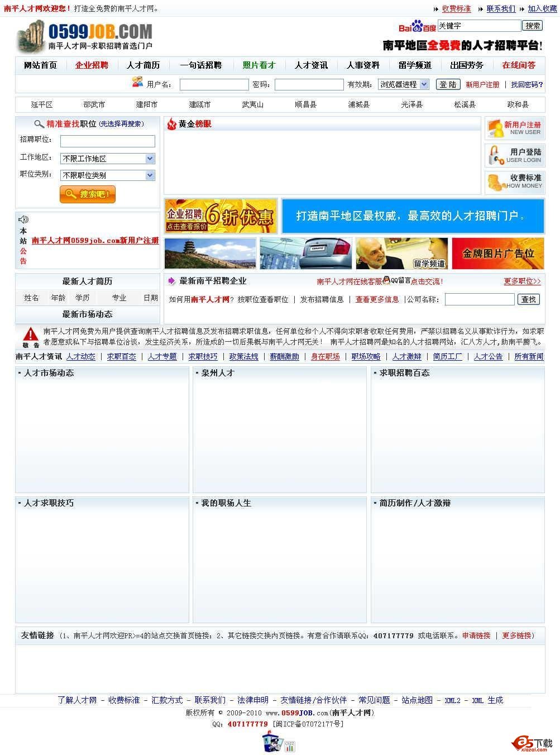The height and width of the screenshot is (755, 560).
Task: Click the 金牌图片广告位 banner
Action: click(498, 254)
